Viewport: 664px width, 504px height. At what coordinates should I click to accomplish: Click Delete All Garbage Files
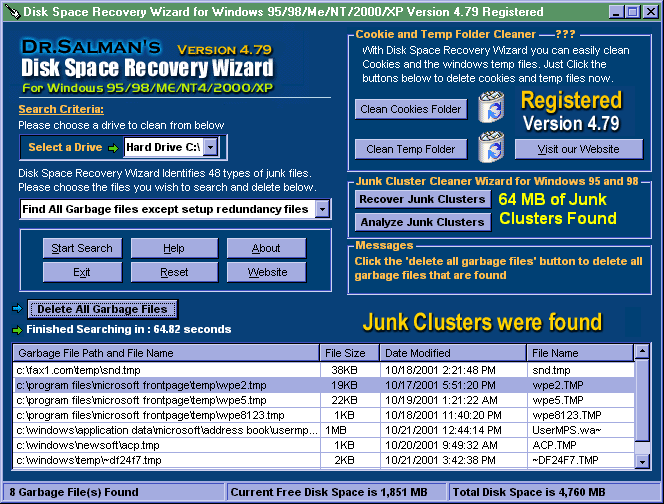point(102,309)
